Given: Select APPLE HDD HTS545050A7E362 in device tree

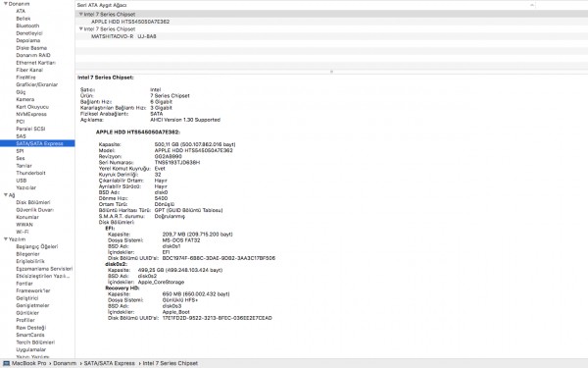Looking at the screenshot, I should click(x=130, y=22).
